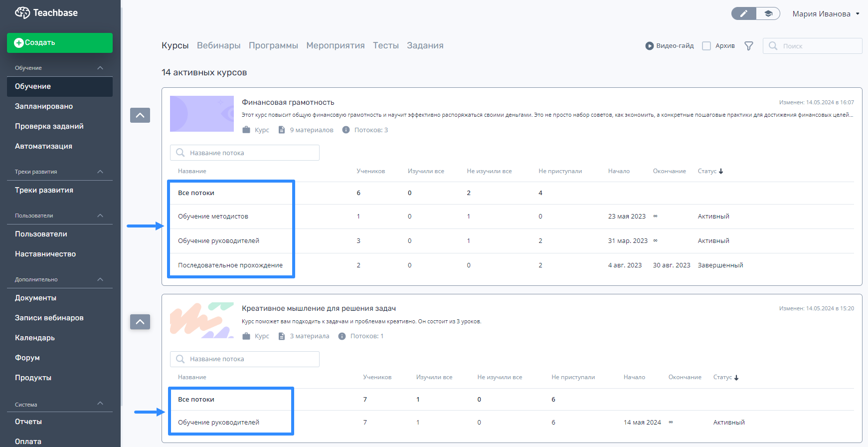The height and width of the screenshot is (447, 868).
Task: Click the 9 материалов document icon
Action: click(x=282, y=130)
